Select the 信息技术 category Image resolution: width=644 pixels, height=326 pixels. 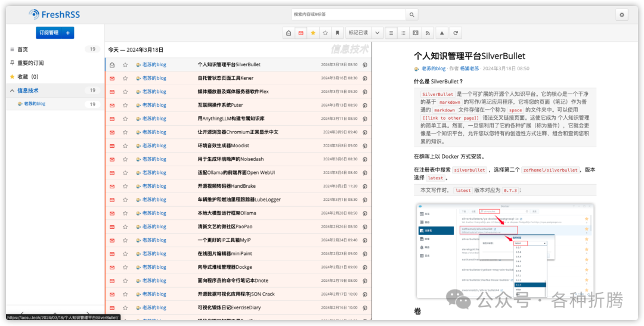click(x=28, y=91)
